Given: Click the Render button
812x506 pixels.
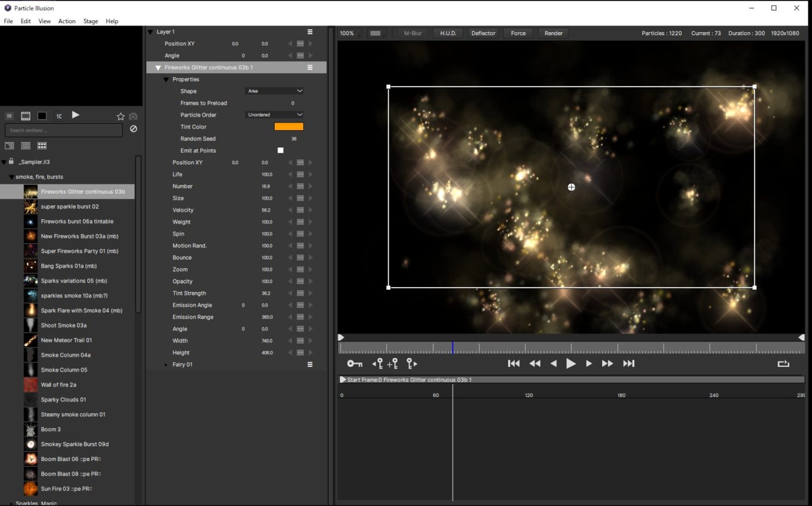Looking at the screenshot, I should [x=553, y=33].
